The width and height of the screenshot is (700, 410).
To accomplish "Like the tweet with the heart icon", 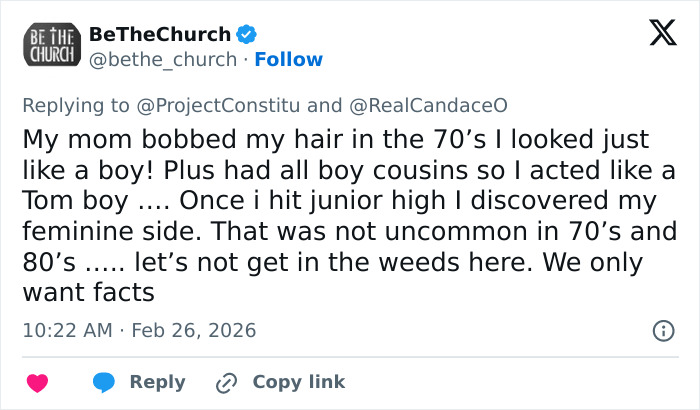I will 38,382.
